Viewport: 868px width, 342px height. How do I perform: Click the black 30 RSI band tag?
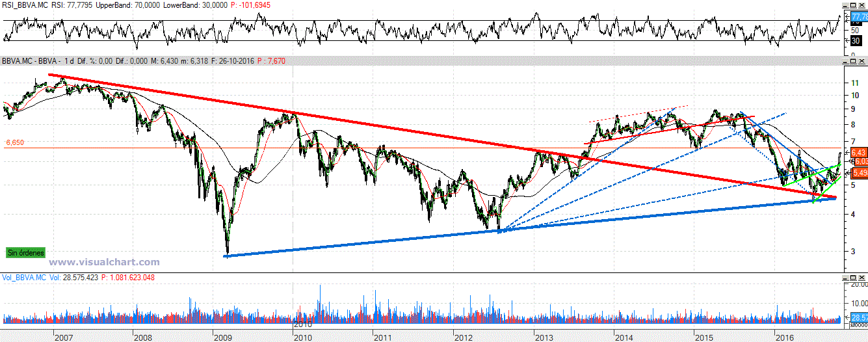click(856, 40)
